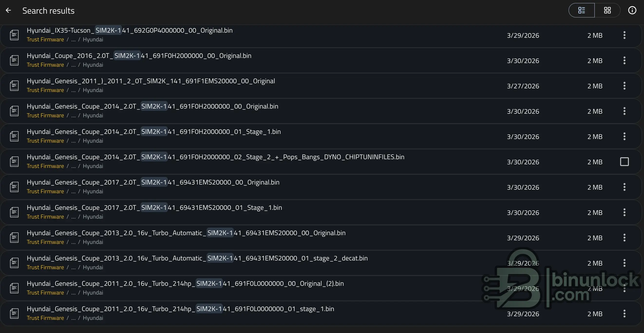Open more options for Coupe_2016 Original file

tap(624, 60)
